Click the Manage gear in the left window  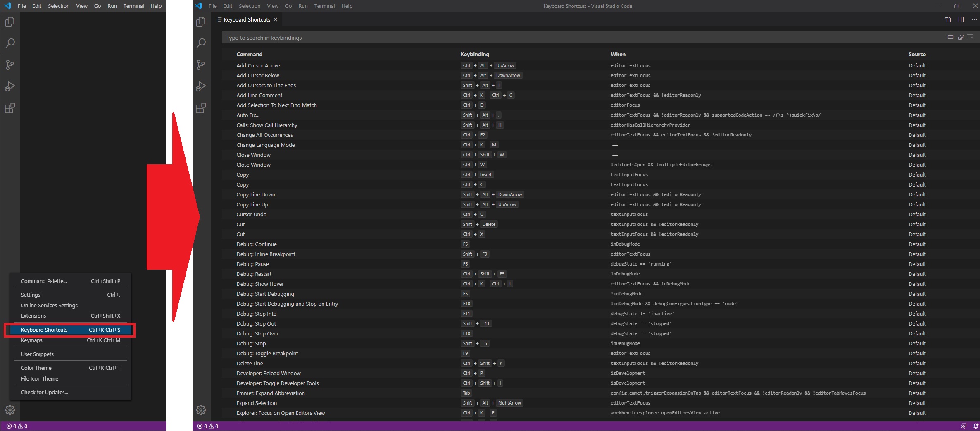(x=10, y=410)
